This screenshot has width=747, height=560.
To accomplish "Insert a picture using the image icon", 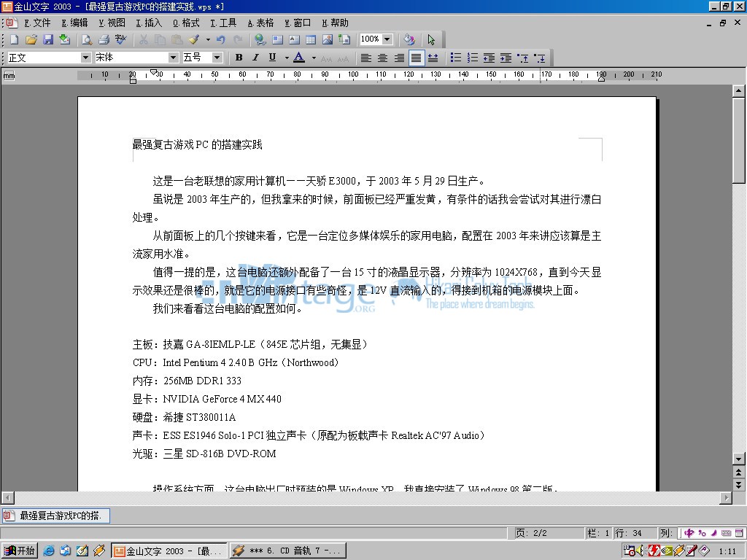I will tap(328, 39).
